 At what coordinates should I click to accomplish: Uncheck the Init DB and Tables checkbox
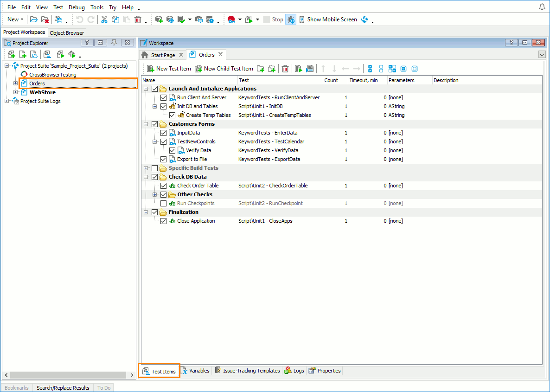coord(163,106)
